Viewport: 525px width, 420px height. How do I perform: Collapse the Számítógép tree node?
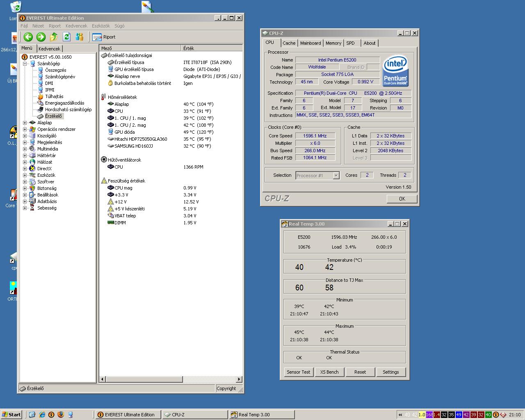click(x=25, y=64)
